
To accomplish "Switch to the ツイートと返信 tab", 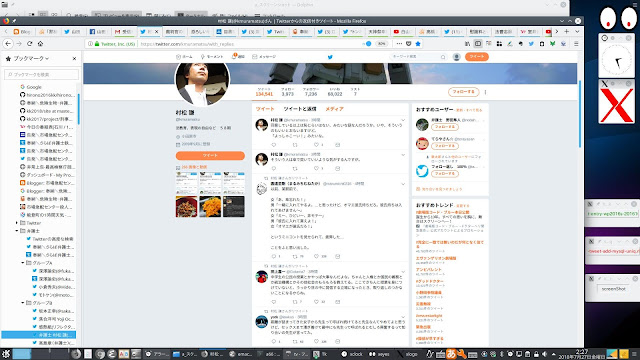I will (x=300, y=109).
